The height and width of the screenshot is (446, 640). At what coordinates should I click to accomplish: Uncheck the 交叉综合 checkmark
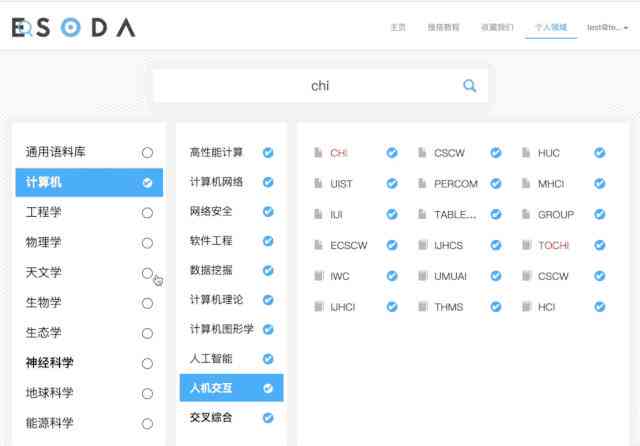point(268,418)
